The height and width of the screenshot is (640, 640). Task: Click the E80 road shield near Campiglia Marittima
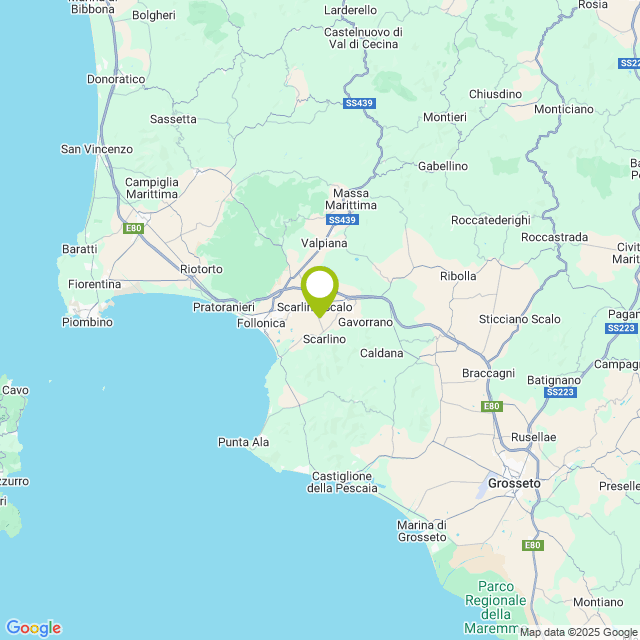(133, 228)
